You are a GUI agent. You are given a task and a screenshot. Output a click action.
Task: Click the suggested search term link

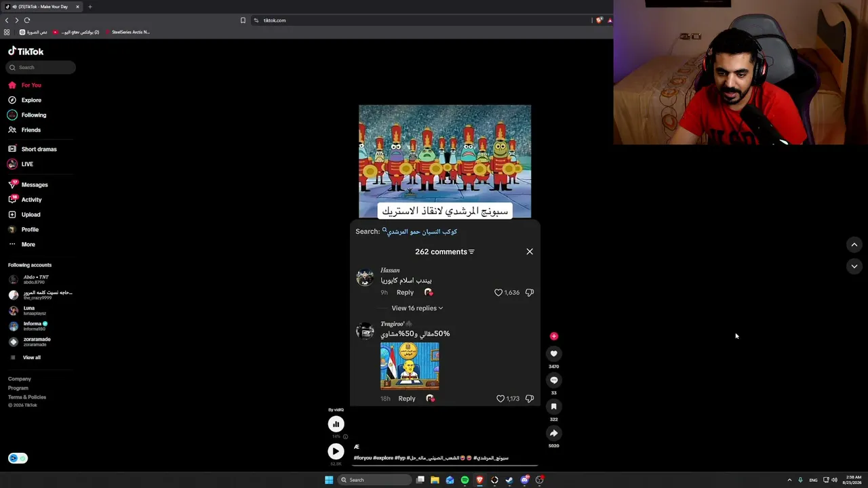pyautogui.click(x=420, y=232)
